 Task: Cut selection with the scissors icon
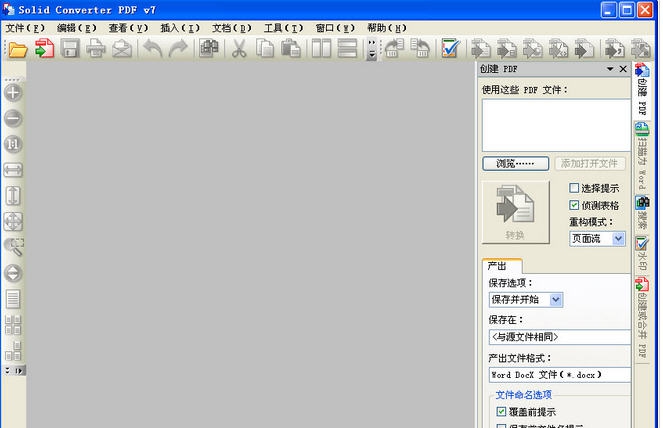[x=239, y=48]
